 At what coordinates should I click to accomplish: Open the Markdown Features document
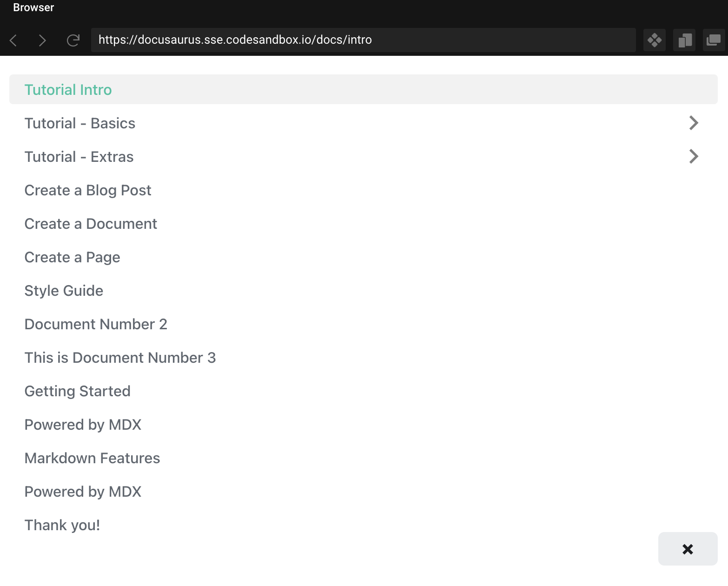tap(92, 458)
